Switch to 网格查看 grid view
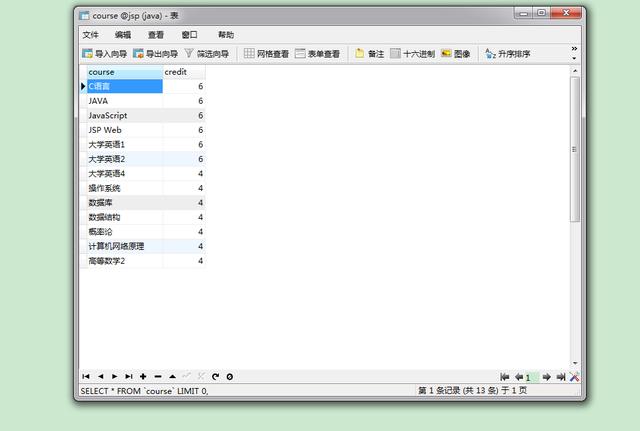This screenshot has height=431, width=640. tap(266, 53)
